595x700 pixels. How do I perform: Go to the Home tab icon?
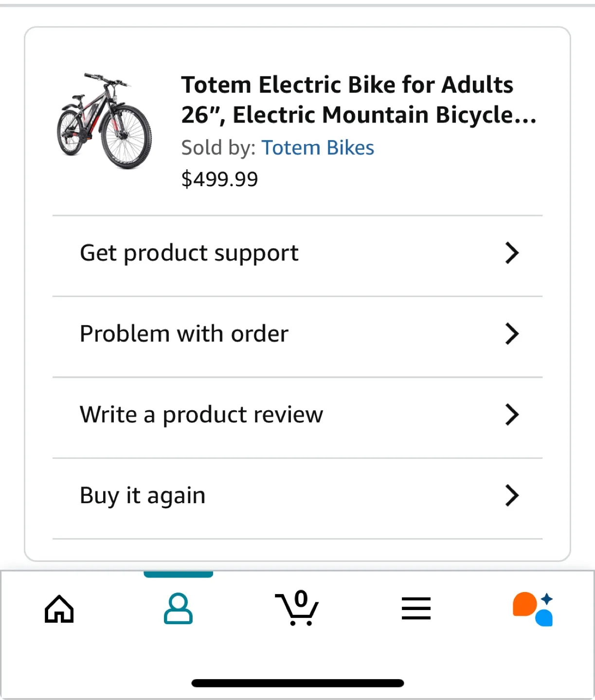pyautogui.click(x=59, y=609)
